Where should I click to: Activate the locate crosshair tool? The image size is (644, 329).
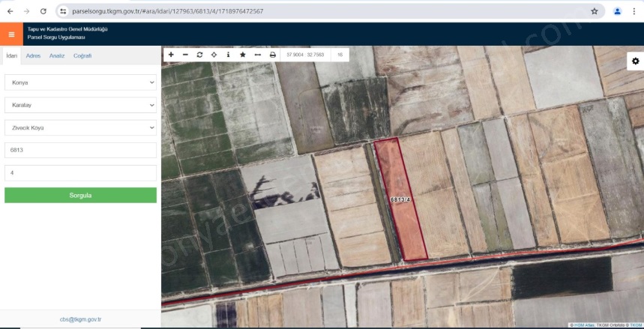[214, 55]
